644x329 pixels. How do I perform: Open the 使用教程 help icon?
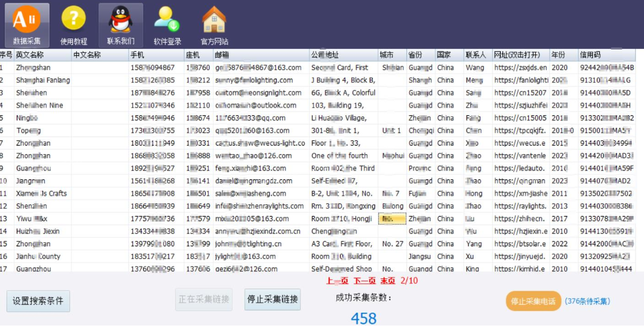point(73,26)
